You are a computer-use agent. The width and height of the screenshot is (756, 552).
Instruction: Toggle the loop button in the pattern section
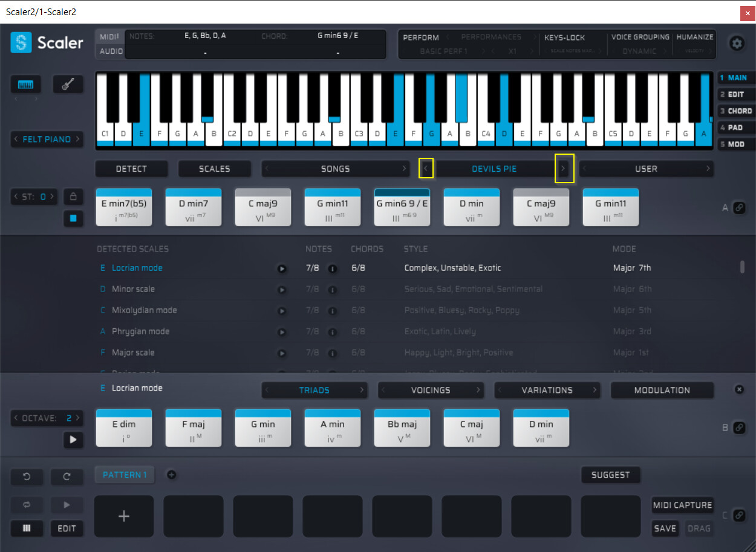tap(27, 504)
